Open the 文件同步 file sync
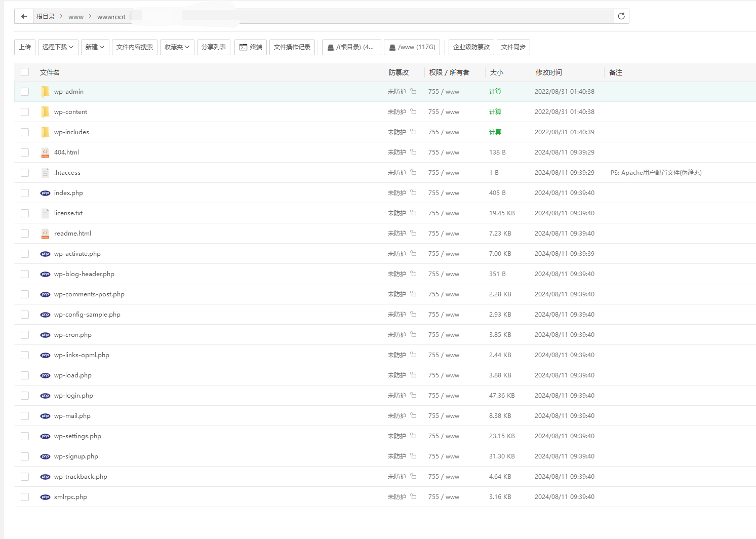Viewport: 756px width, 539px height. tap(513, 47)
